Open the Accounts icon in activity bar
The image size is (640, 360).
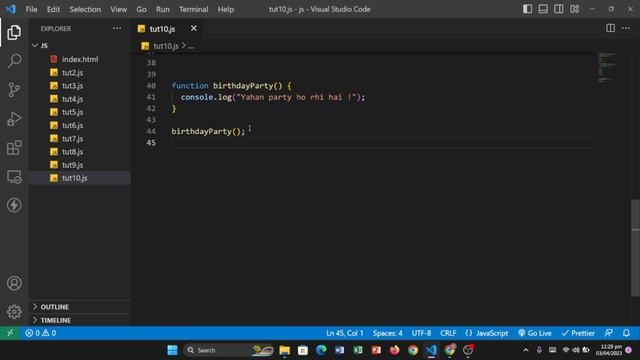click(14, 283)
